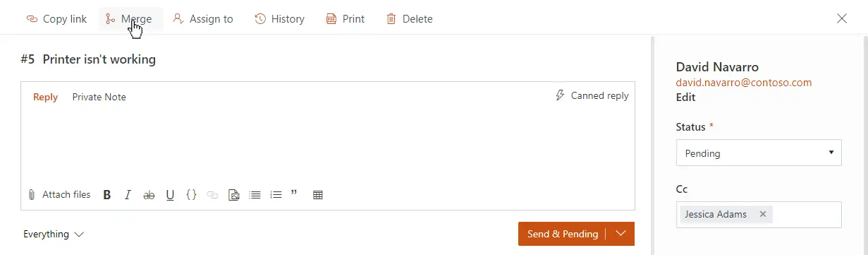Add a blockquote to reply

295,195
